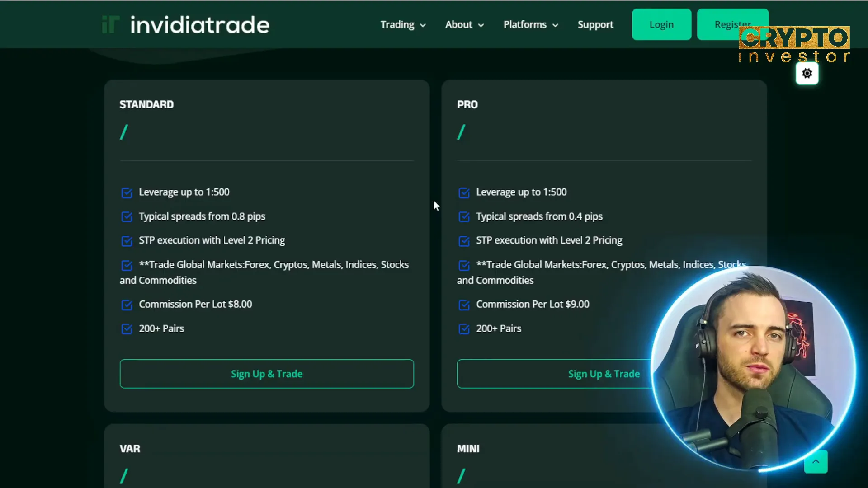This screenshot has width=868, height=488.
Task: Click Pro 'STP execution with Level 2 Pricing' text
Action: coord(549,240)
